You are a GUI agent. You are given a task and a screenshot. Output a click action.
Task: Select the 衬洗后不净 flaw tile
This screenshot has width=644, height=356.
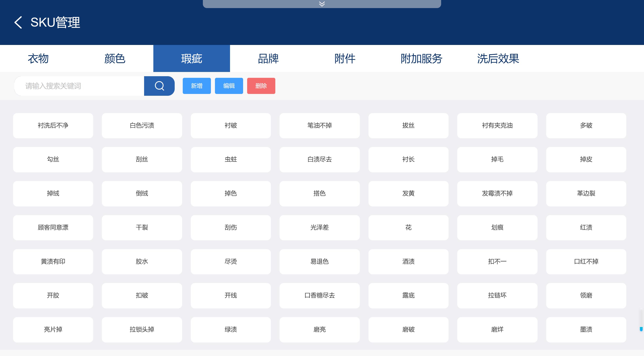point(53,125)
